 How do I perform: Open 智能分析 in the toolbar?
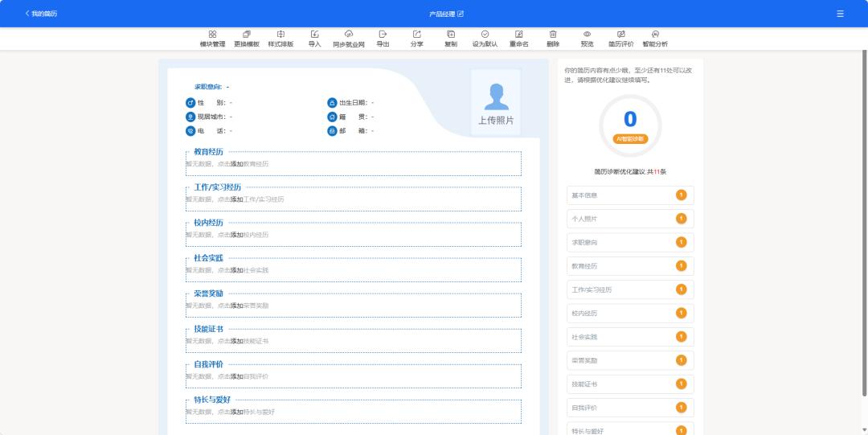655,39
